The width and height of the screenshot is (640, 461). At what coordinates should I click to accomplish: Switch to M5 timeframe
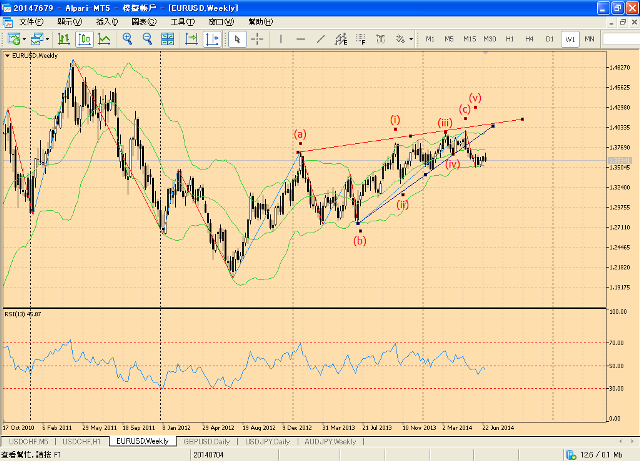[449, 39]
